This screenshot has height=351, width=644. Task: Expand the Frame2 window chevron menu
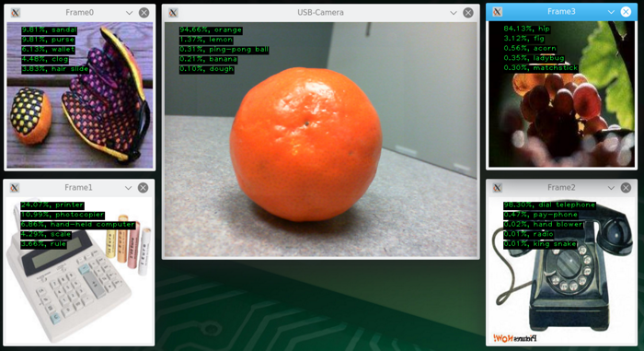[x=611, y=188]
